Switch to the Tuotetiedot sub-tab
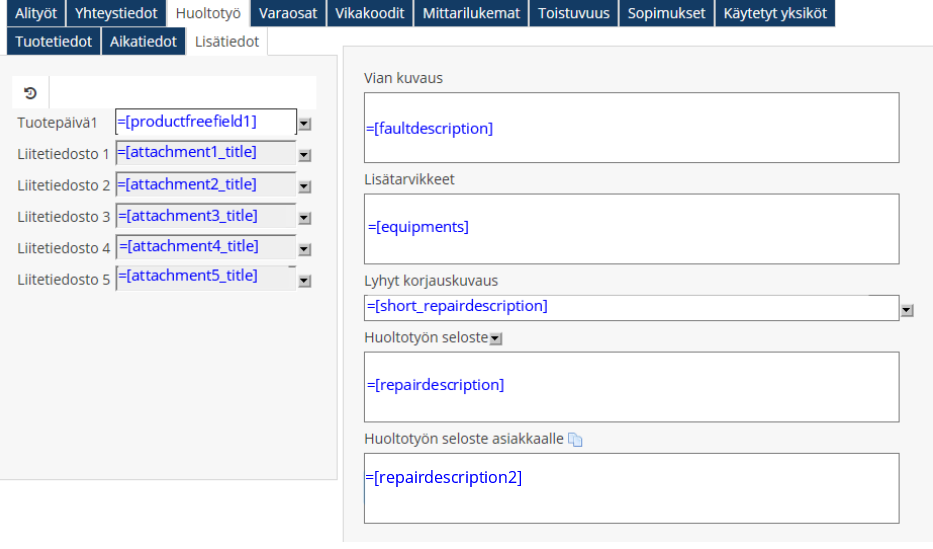Screen dimensions: 933x549 click(x=54, y=41)
